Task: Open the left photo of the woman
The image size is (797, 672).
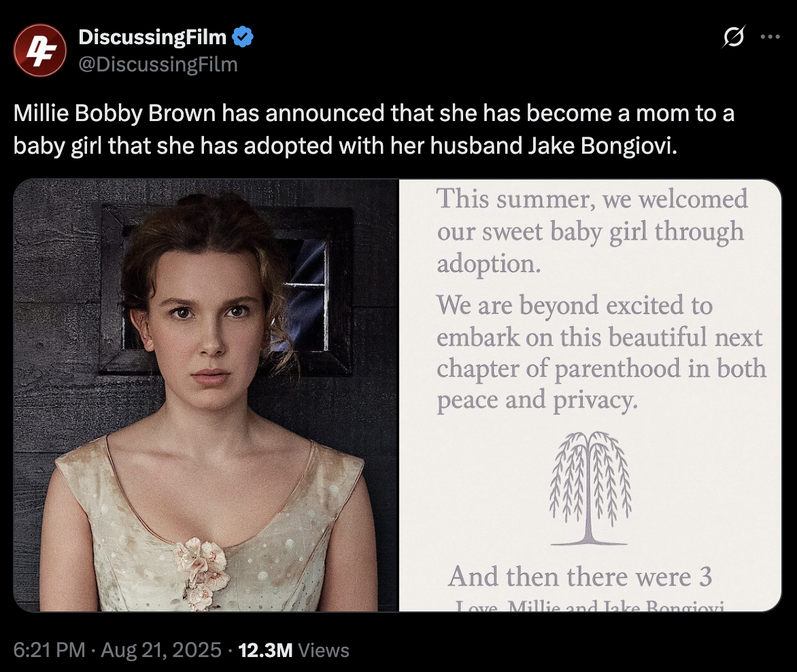Action: click(x=205, y=394)
